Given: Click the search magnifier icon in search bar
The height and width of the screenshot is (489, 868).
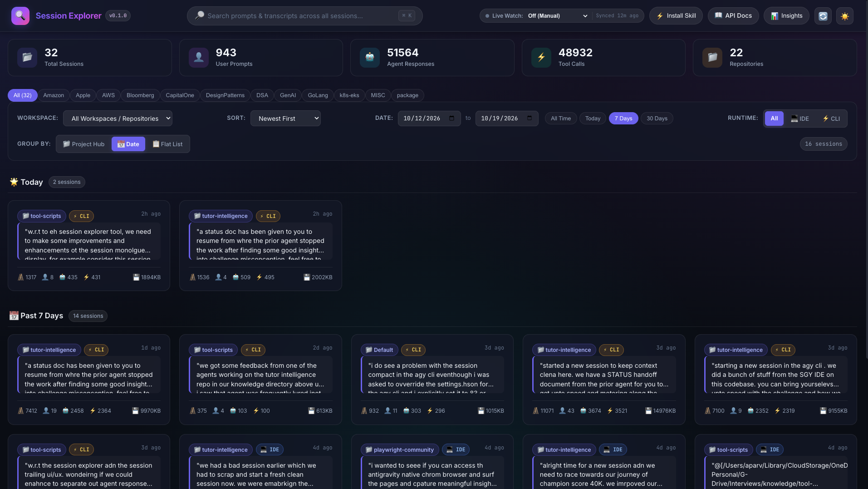Looking at the screenshot, I should click(199, 15).
